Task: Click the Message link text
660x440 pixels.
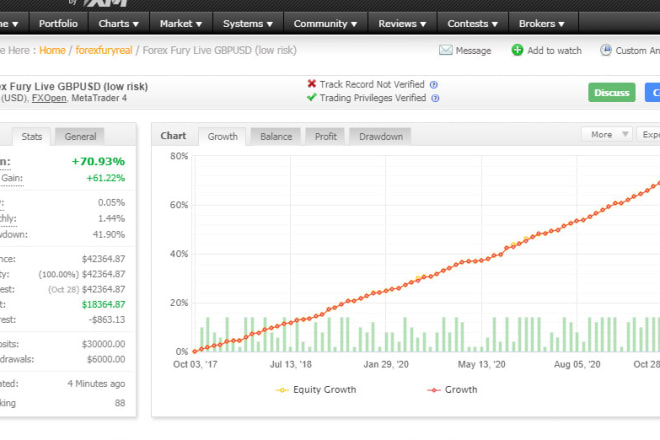Action: [473, 51]
